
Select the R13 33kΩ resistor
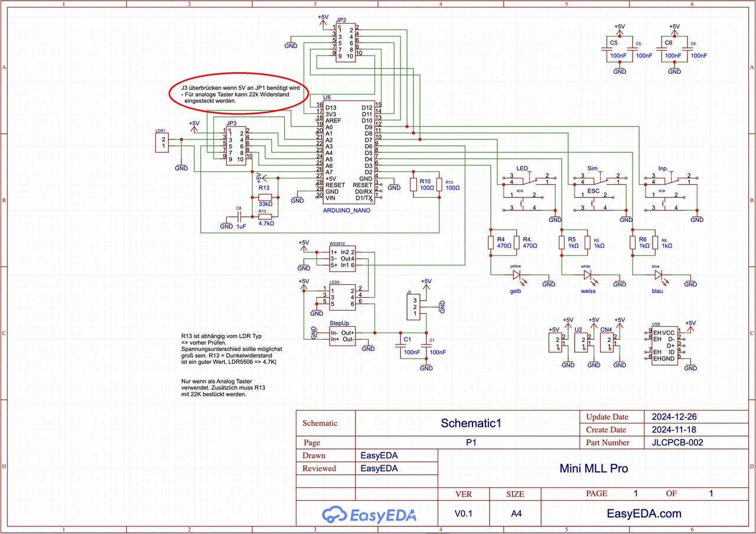coord(265,197)
